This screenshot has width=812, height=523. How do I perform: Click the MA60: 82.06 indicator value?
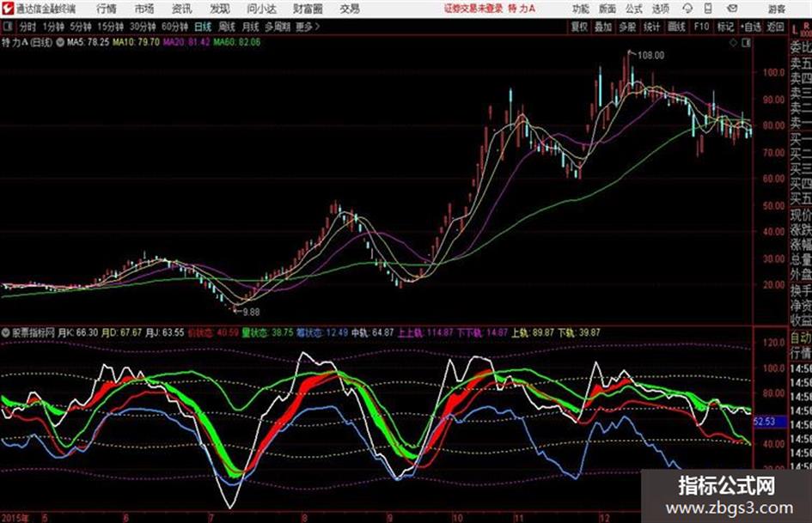[236, 42]
